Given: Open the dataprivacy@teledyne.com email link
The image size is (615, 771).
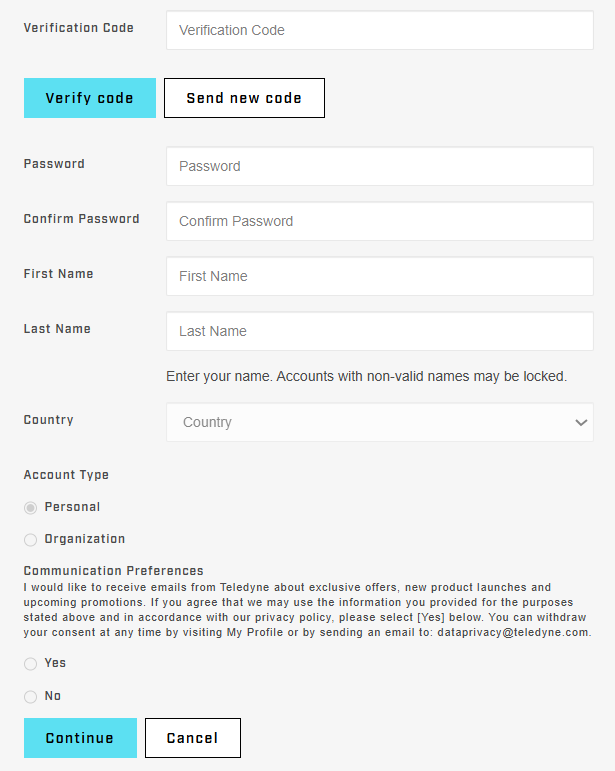Looking at the screenshot, I should [x=513, y=632].
